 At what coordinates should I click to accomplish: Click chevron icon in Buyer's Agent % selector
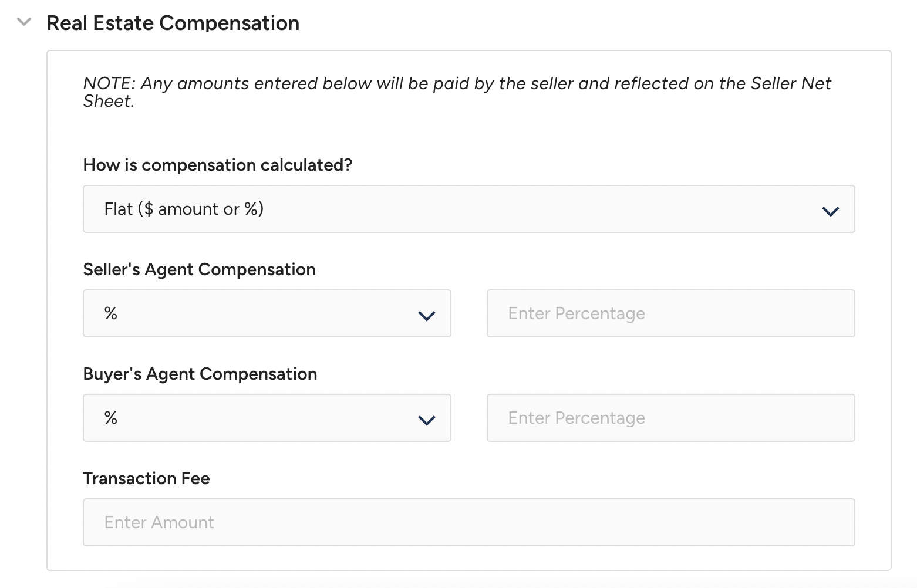pos(426,420)
